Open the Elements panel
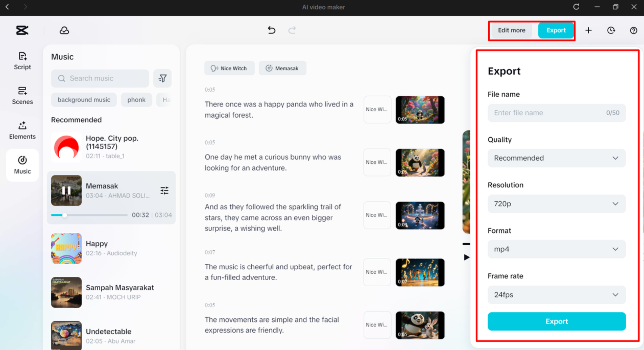This screenshot has width=644, height=350. 22,130
